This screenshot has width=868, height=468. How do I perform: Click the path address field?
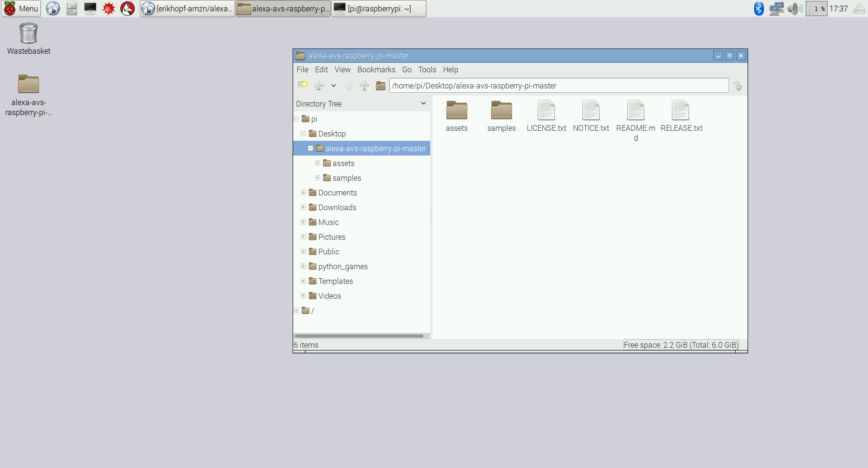click(559, 86)
